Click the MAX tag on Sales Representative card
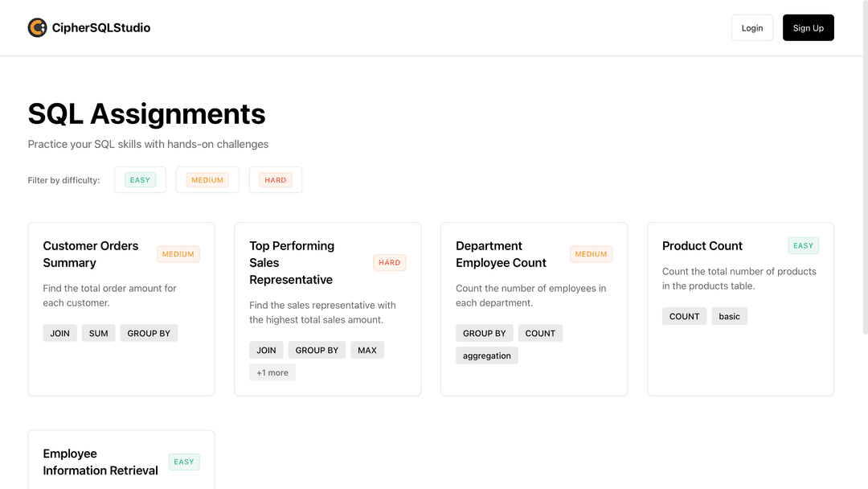868x489 pixels. tap(367, 350)
